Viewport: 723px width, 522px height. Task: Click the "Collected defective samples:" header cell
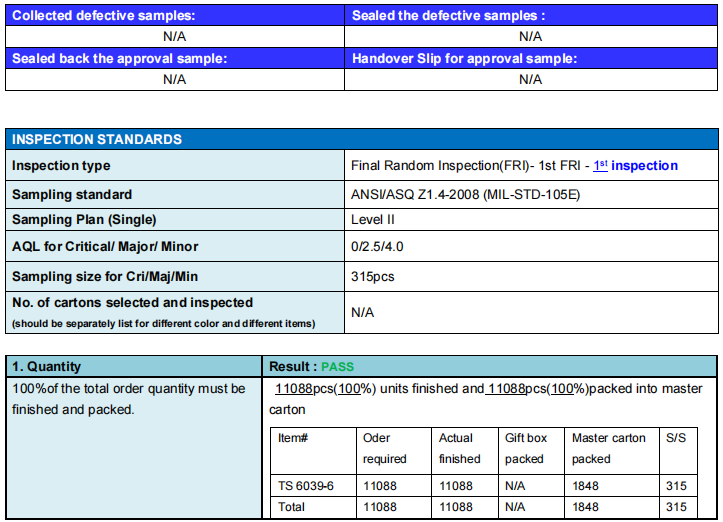coord(104,16)
